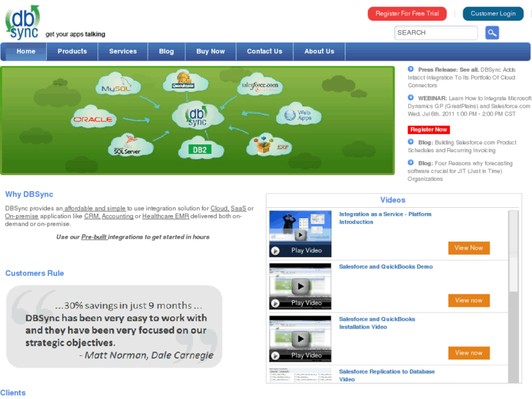Image resolution: width=532 pixels, height=399 pixels.
Task: Click the SQL Server cloud icon
Action: 131,145
